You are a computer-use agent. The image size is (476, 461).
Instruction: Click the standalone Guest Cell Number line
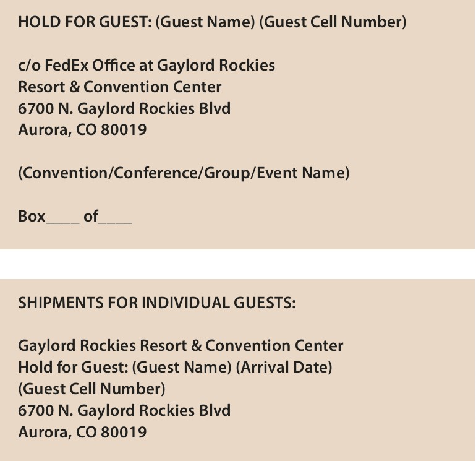pyautogui.click(x=92, y=389)
